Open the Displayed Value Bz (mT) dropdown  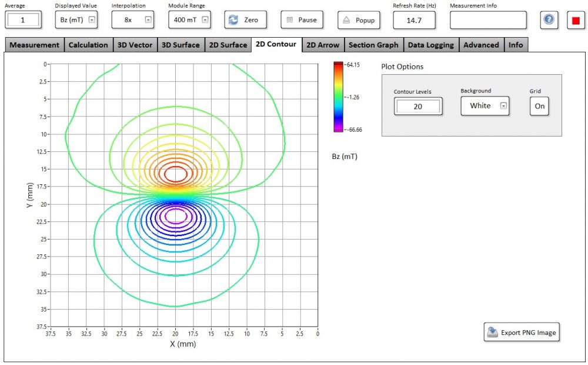click(92, 20)
